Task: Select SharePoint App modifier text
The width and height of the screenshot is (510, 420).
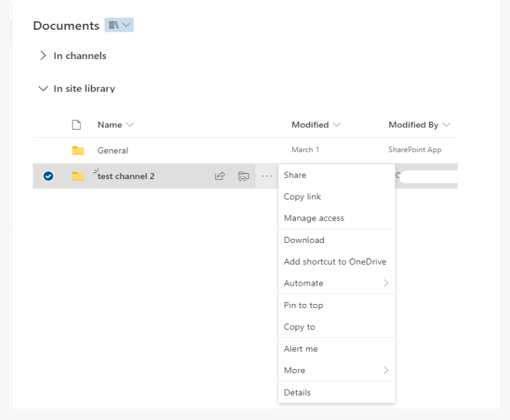Action: coord(415,149)
